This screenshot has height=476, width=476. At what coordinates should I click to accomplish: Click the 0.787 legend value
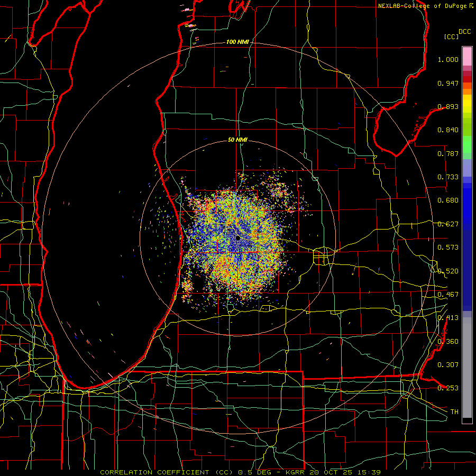point(448,153)
